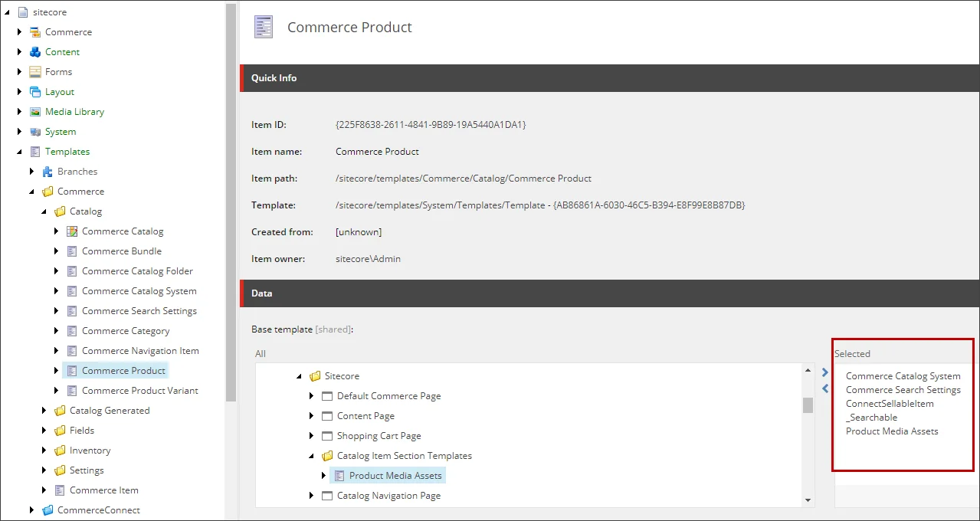The width and height of the screenshot is (980, 521).
Task: Click the large Commerce Product header icon
Action: click(264, 27)
